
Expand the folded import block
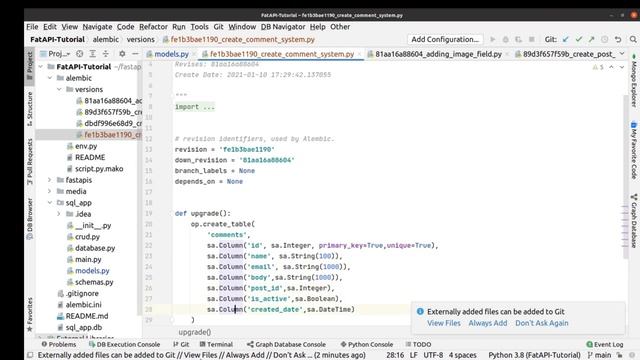pos(195,107)
